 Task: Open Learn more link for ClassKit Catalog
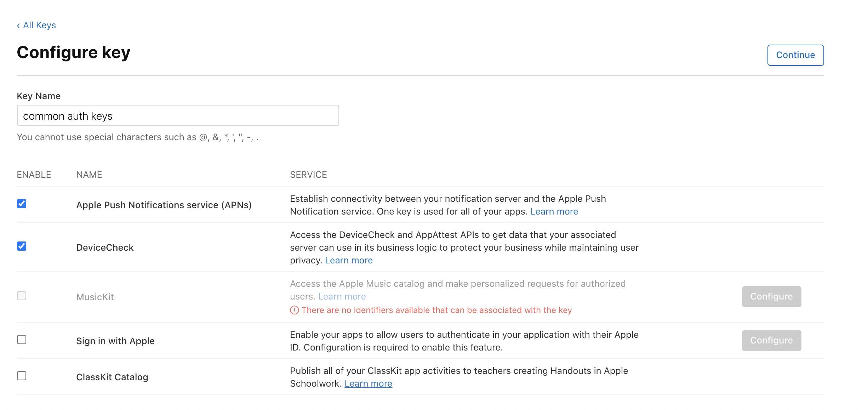pyautogui.click(x=368, y=383)
